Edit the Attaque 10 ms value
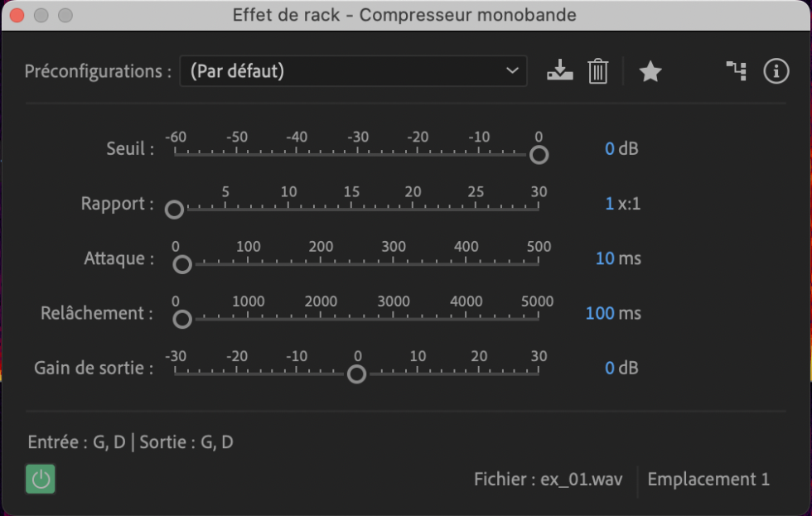The height and width of the screenshot is (516, 812). 605,258
